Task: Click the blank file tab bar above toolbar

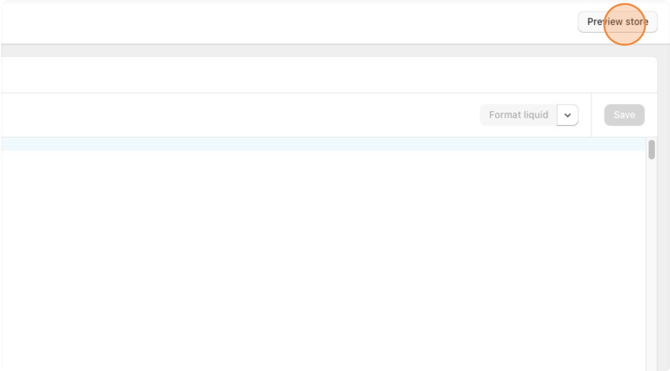Action: 329,75
